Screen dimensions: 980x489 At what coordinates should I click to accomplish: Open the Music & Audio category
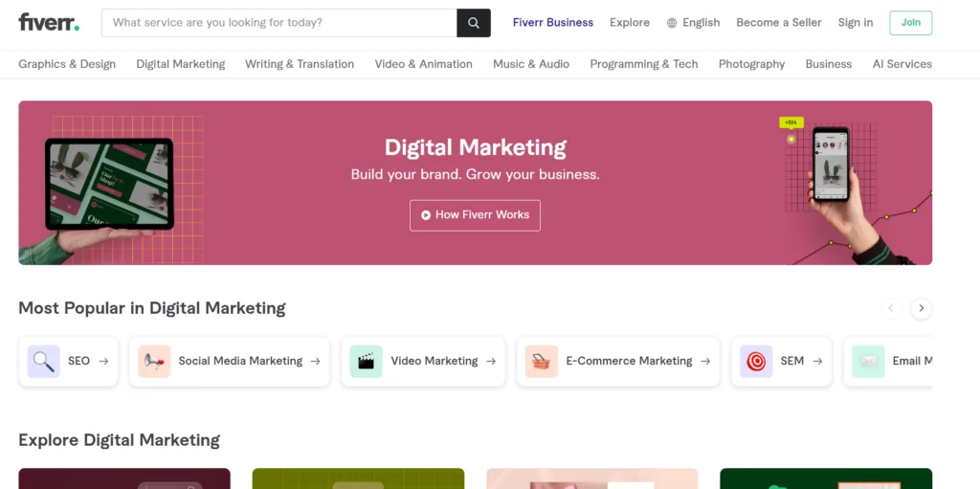coord(531,64)
